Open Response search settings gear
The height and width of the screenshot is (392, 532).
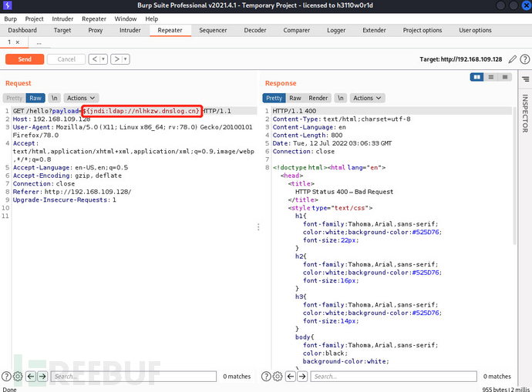coord(278,377)
